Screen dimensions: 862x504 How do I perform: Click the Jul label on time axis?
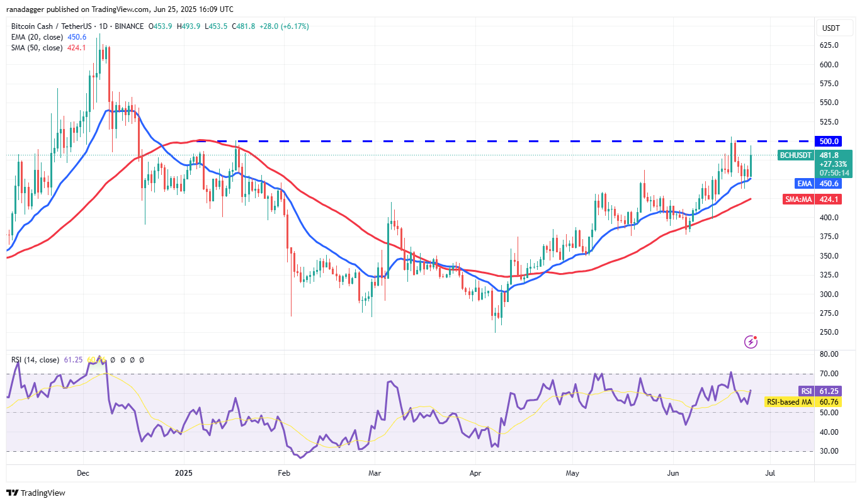click(769, 472)
